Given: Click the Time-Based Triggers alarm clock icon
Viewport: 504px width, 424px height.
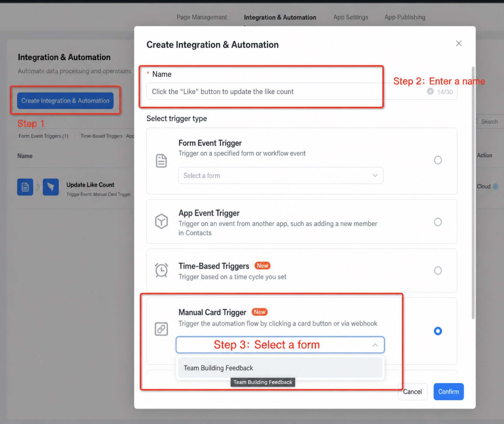Looking at the screenshot, I should click(x=161, y=270).
